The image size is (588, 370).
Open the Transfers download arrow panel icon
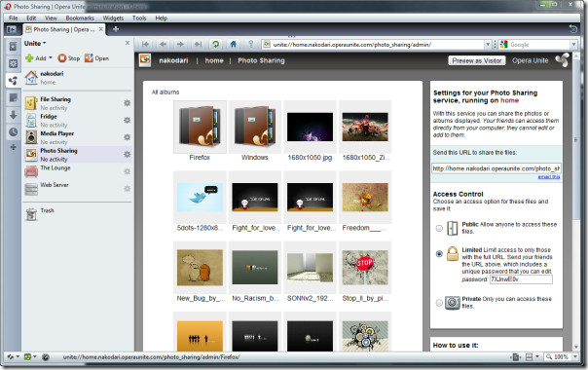point(13,115)
